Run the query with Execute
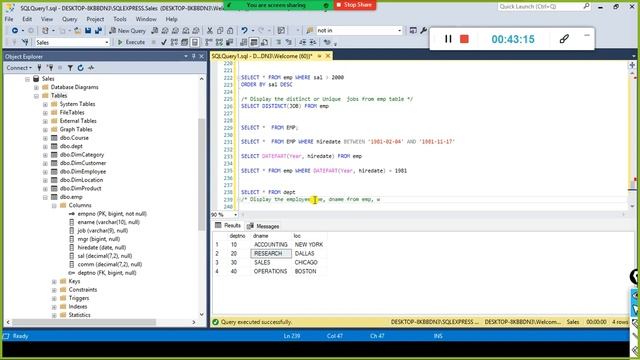640x360 pixels. coord(131,42)
